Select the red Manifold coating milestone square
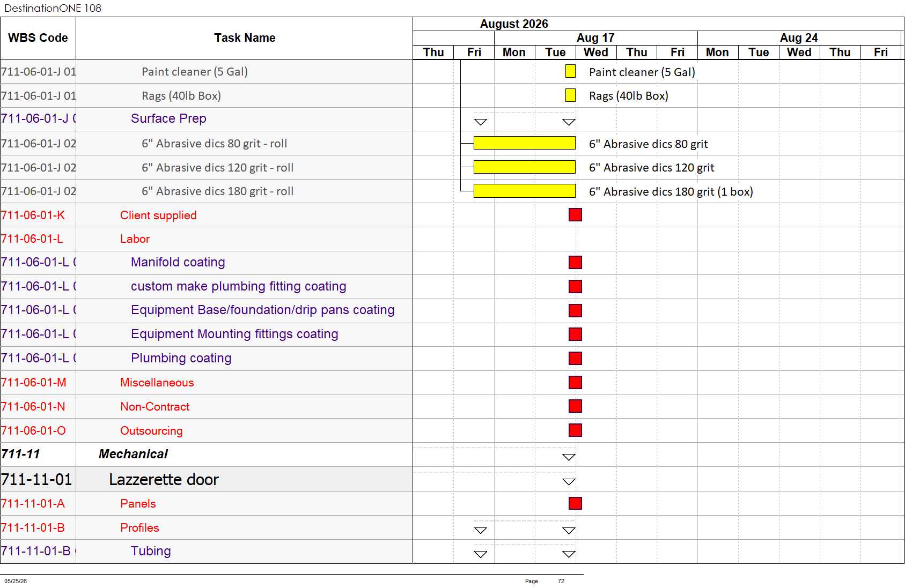This screenshot has height=588, width=905. 575,262
